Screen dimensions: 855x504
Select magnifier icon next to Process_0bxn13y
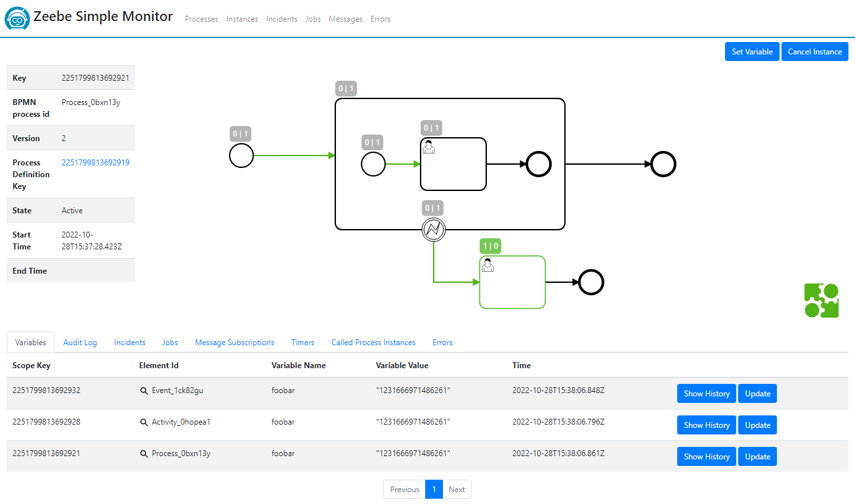point(144,453)
